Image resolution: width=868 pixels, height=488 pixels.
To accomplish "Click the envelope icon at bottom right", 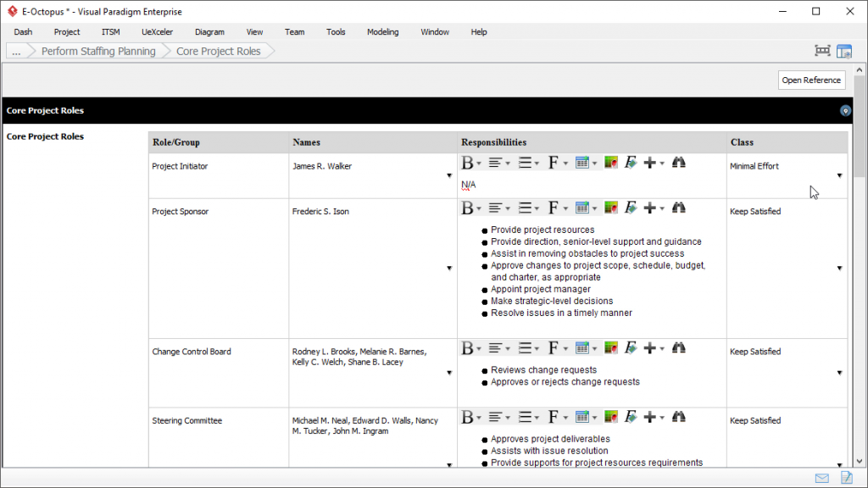I will tap(821, 478).
